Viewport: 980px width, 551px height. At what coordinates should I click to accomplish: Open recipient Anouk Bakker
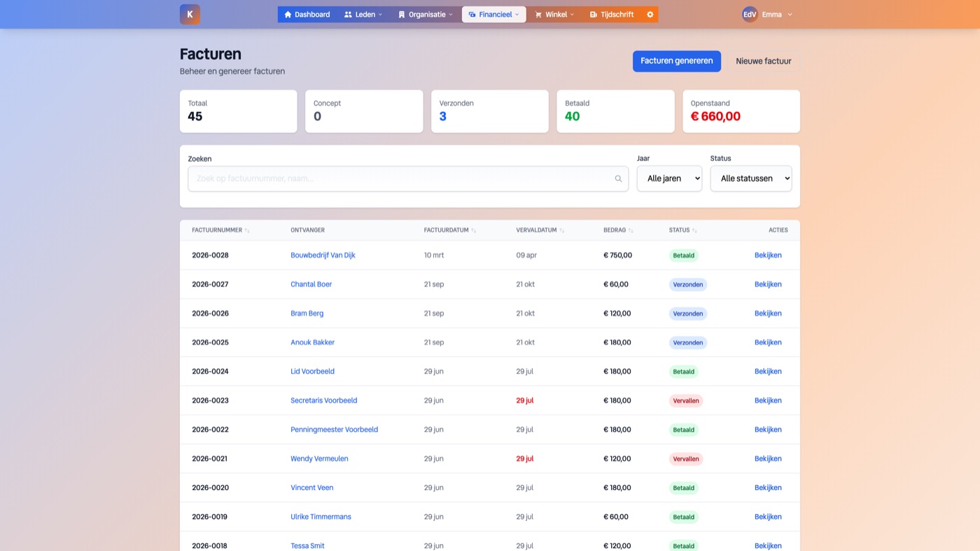click(x=313, y=342)
